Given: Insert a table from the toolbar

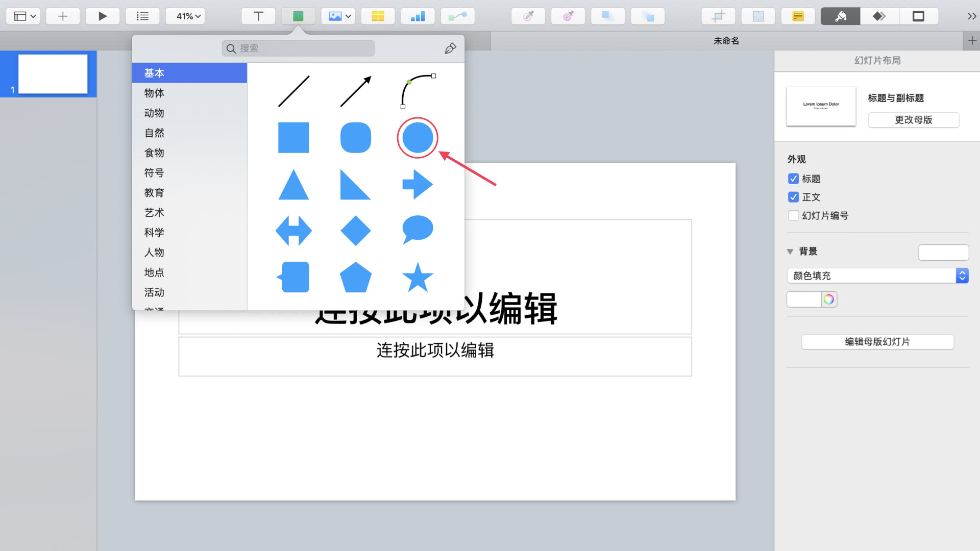Looking at the screenshot, I should pos(378,16).
